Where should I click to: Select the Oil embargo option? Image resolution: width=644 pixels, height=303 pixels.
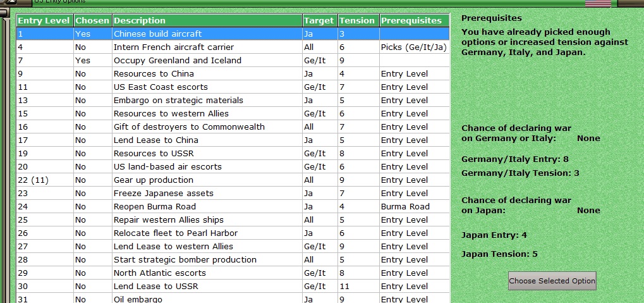[x=233, y=298]
